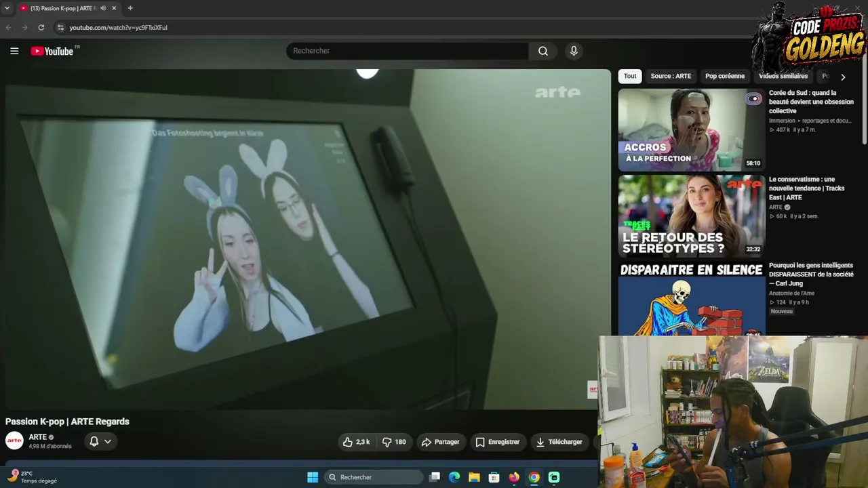Viewport: 868px width, 488px height.
Task: Like the video with thumbs-up 2,3 k
Action: pos(357,442)
